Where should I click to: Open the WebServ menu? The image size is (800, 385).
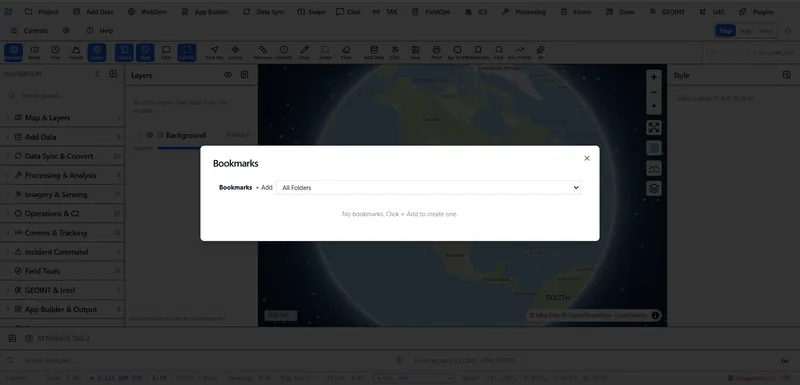(x=147, y=12)
